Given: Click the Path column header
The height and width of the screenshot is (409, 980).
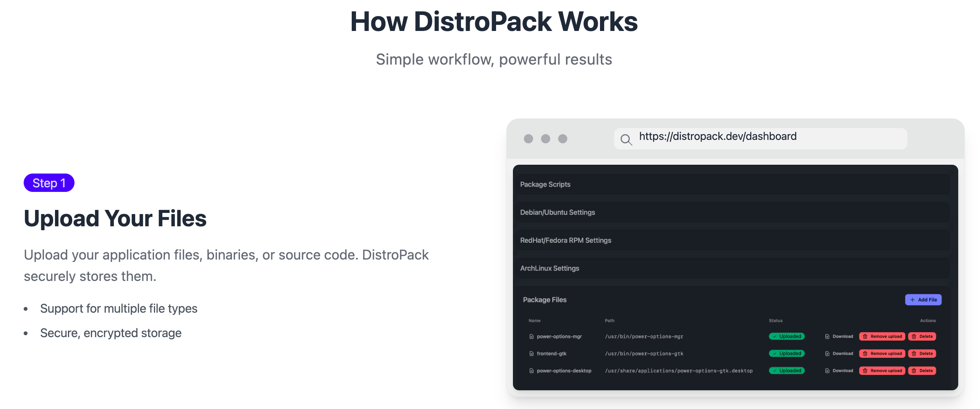Looking at the screenshot, I should coord(610,321).
